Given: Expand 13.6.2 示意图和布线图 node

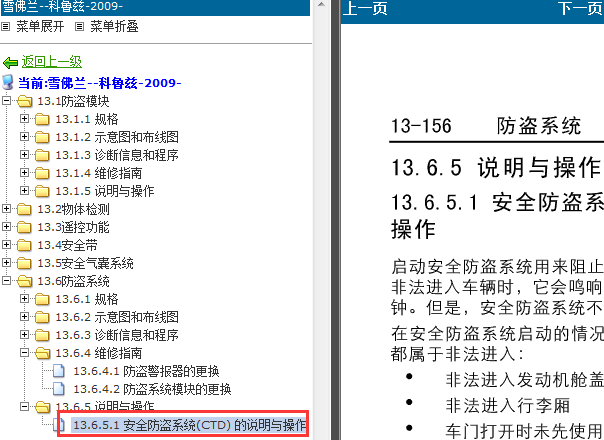Looking at the screenshot, I should (x=24, y=317).
